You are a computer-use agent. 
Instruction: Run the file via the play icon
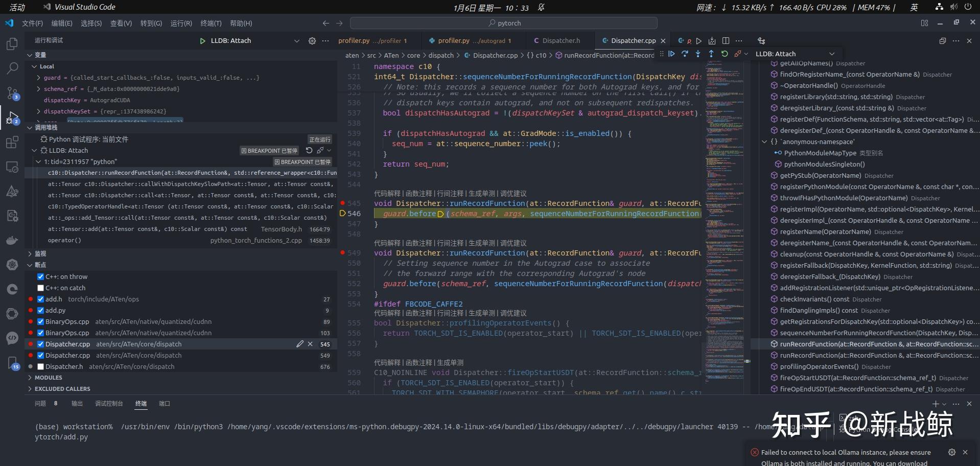[699, 41]
